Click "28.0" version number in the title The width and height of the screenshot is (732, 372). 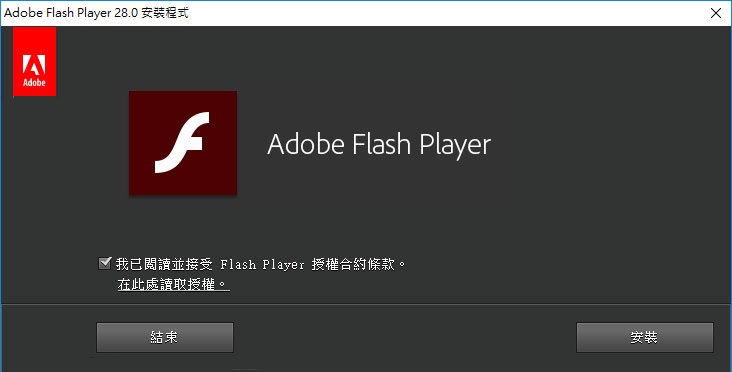tap(126, 13)
